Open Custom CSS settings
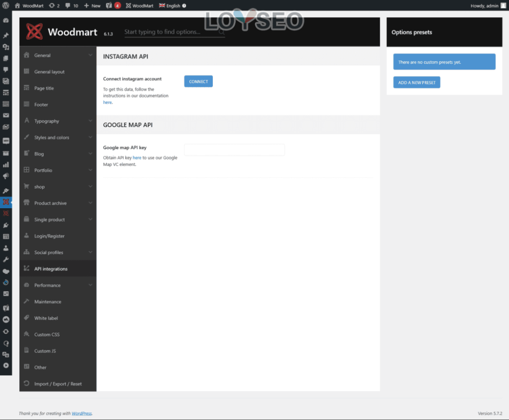 pyautogui.click(x=58, y=334)
